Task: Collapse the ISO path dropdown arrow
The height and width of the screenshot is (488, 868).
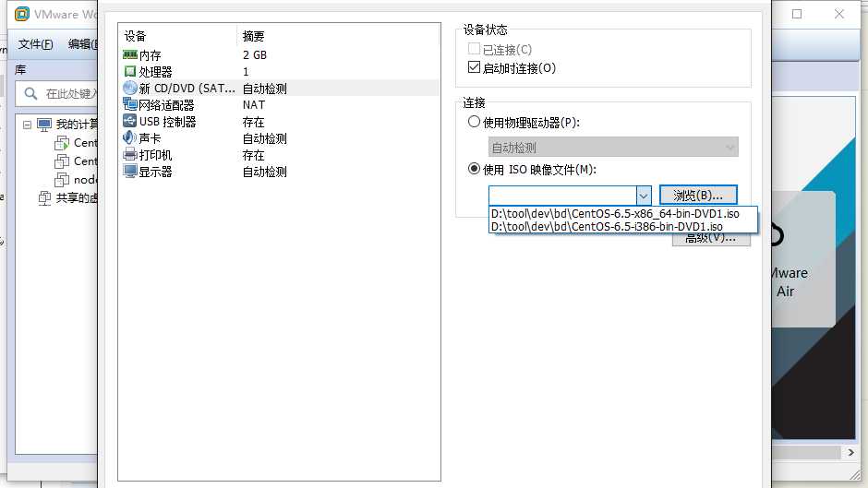Action: (x=644, y=196)
